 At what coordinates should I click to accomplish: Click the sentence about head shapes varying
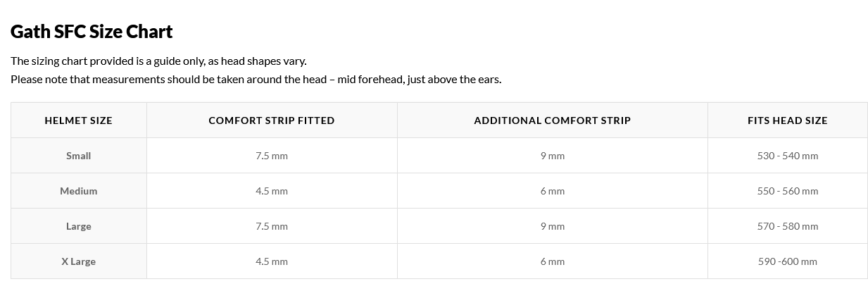(x=158, y=61)
